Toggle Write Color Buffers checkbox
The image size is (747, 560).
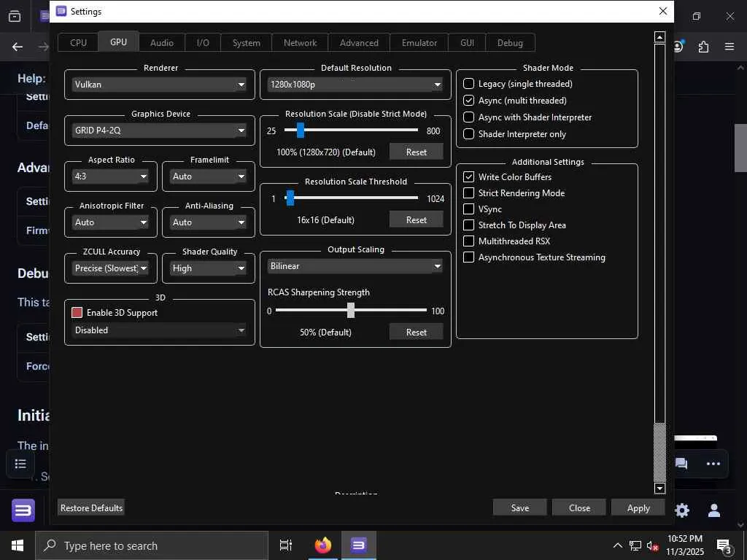point(469,176)
